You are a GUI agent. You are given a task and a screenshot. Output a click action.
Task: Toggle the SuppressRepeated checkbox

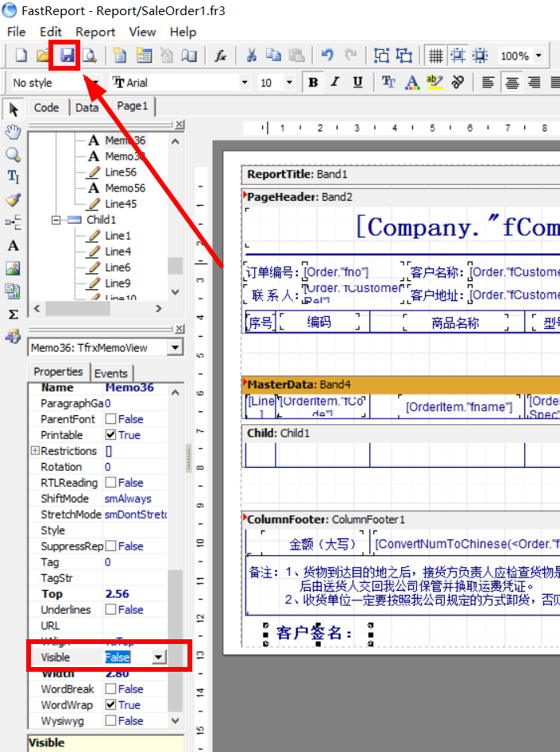pos(110,546)
